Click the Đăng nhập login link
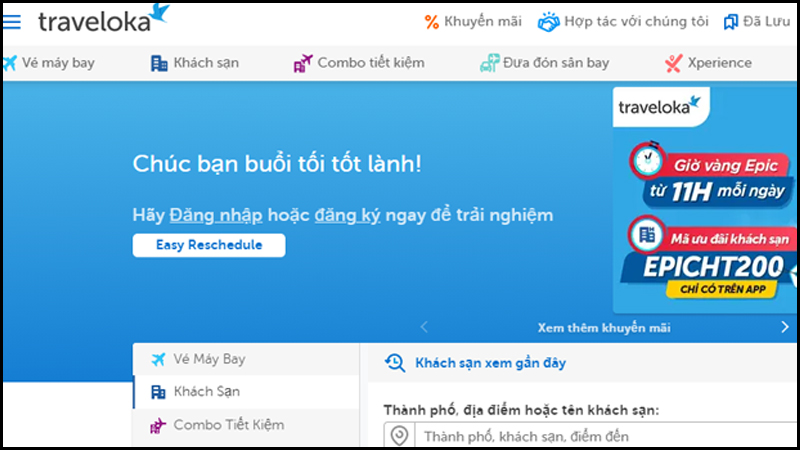The image size is (800, 450). coord(216,215)
